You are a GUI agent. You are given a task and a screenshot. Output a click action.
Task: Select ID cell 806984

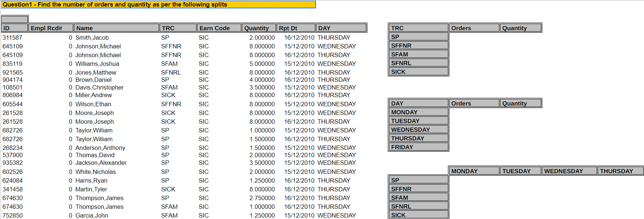click(x=12, y=95)
